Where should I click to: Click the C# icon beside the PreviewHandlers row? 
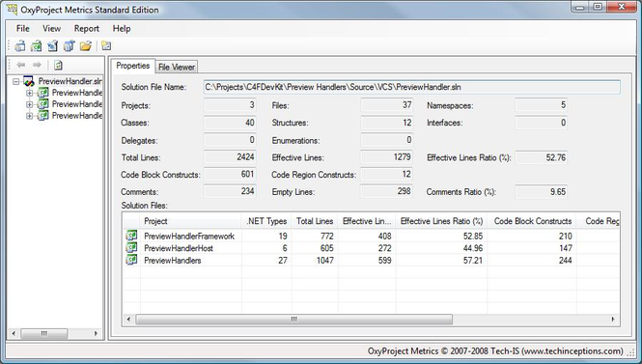click(x=131, y=260)
